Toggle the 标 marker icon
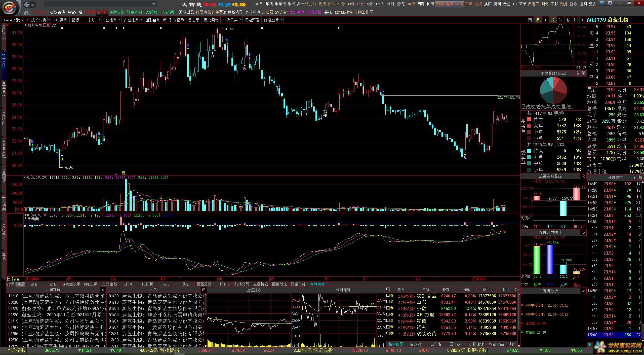Viewport: 644px width, 355px height. pos(538,20)
